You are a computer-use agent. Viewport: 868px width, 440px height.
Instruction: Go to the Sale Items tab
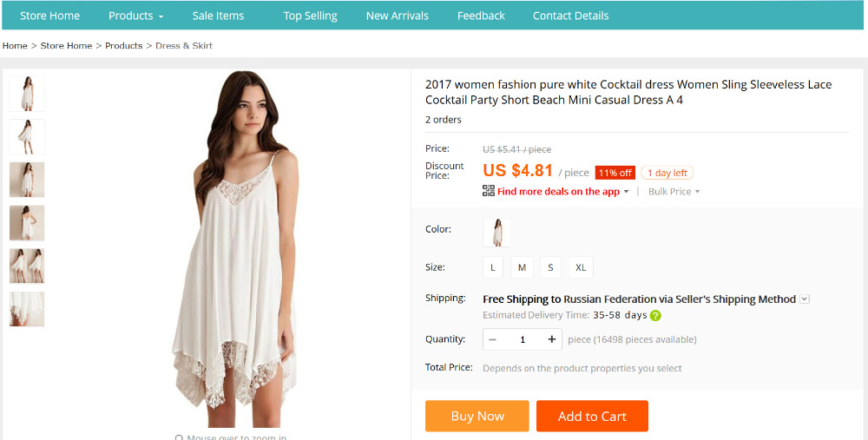point(218,16)
